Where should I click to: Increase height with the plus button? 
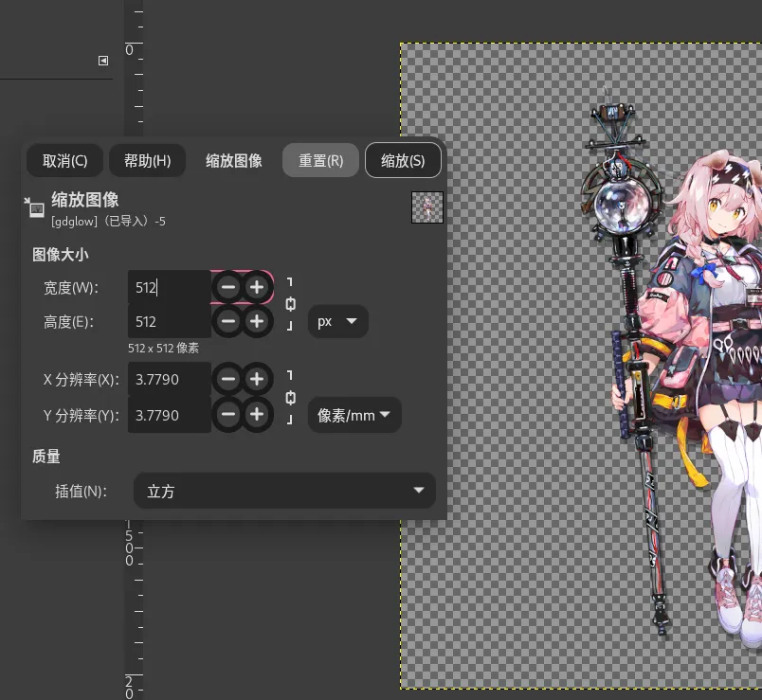click(257, 321)
